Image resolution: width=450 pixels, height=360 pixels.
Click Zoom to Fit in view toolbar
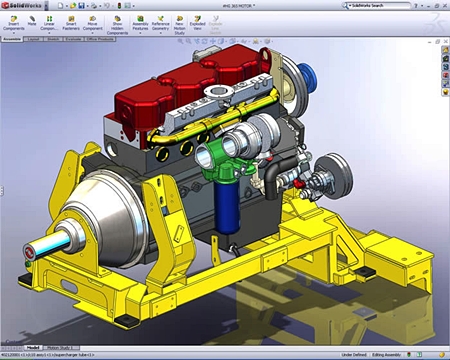180,41
